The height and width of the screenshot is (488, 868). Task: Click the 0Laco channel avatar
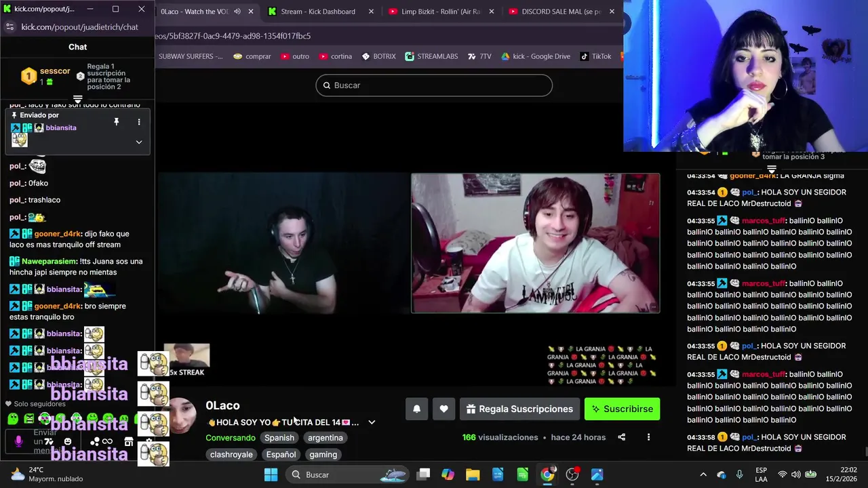click(x=182, y=416)
